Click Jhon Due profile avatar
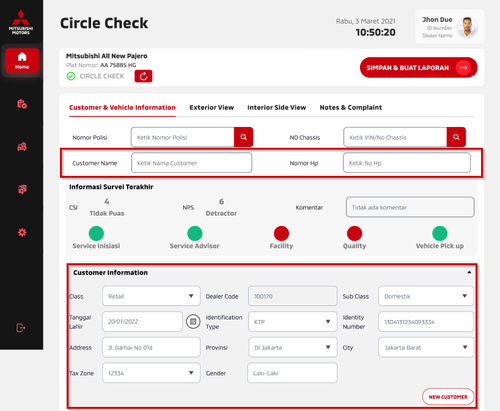The width and height of the screenshot is (500, 411). 467,27
